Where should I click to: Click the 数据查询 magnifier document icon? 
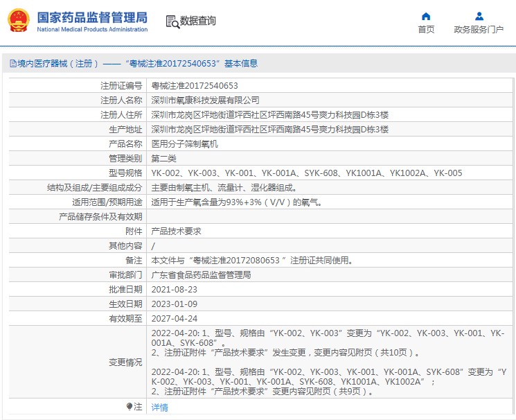click(172, 21)
